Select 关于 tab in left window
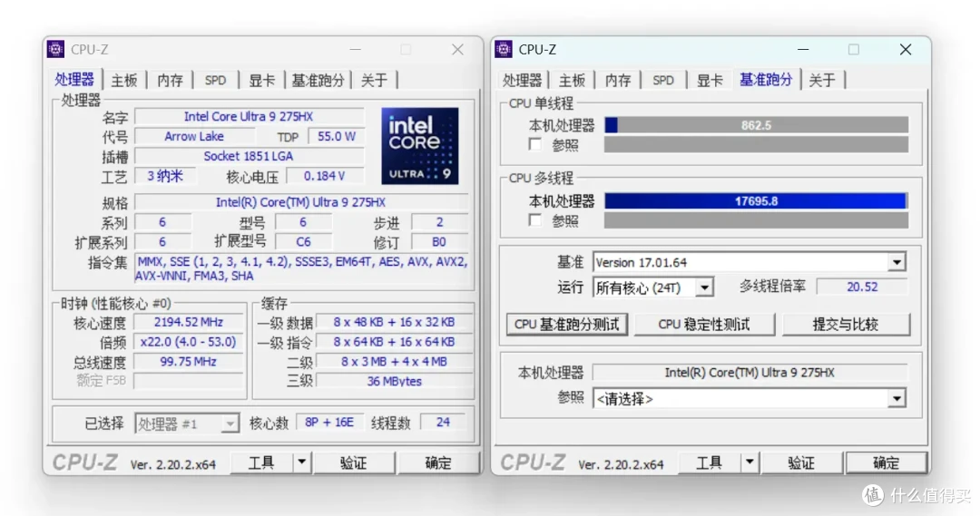This screenshot has width=980, height=516. click(374, 81)
